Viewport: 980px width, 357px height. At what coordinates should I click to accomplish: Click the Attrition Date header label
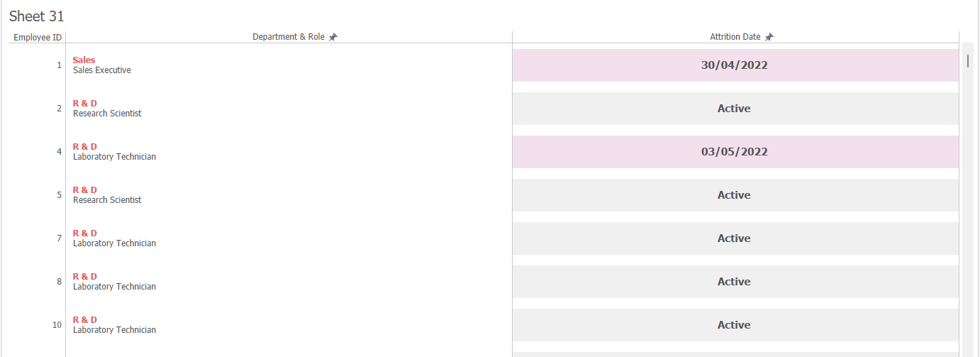tap(735, 37)
